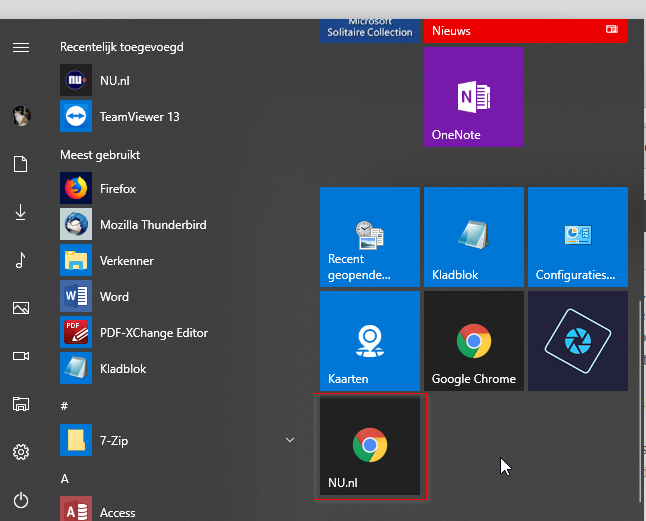Click the '#' letter group header
The height and width of the screenshot is (521, 646).
[x=64, y=406]
